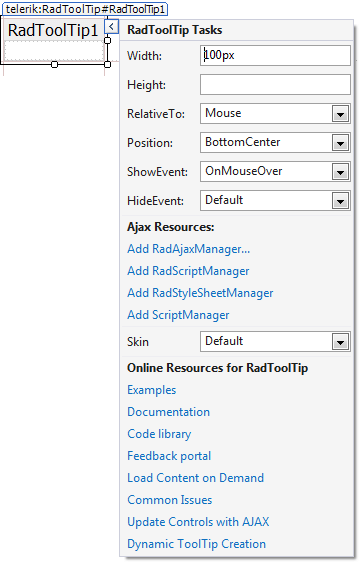Click Add RadStyleSheetManager link
This screenshot has height=563, width=360.
[200, 293]
